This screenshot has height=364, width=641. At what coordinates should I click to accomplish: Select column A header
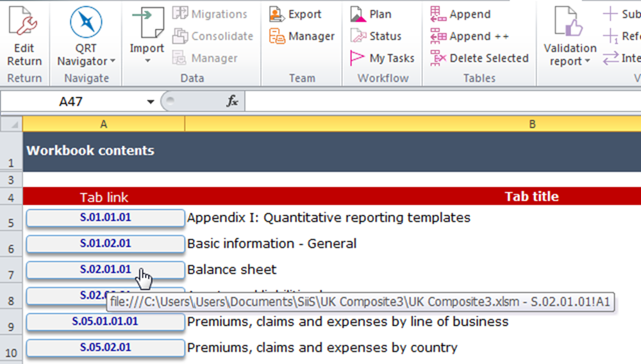[x=104, y=124]
